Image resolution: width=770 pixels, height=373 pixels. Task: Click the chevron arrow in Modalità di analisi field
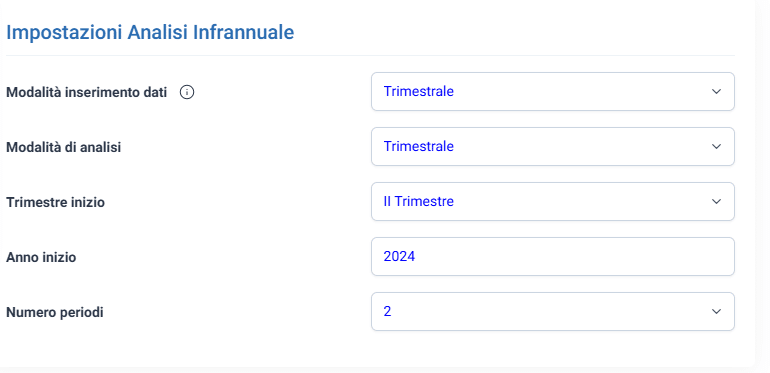click(x=716, y=147)
